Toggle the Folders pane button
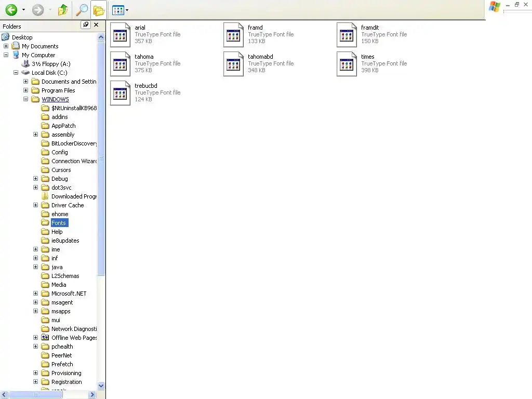This screenshot has height=399, width=532. point(99,10)
